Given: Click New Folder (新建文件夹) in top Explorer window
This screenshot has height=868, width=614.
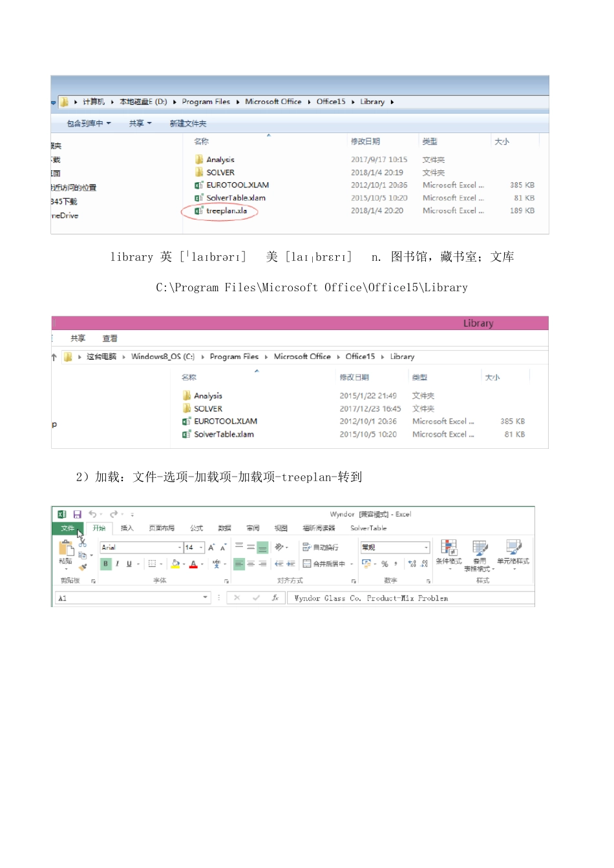Looking at the screenshot, I should 188,123.
